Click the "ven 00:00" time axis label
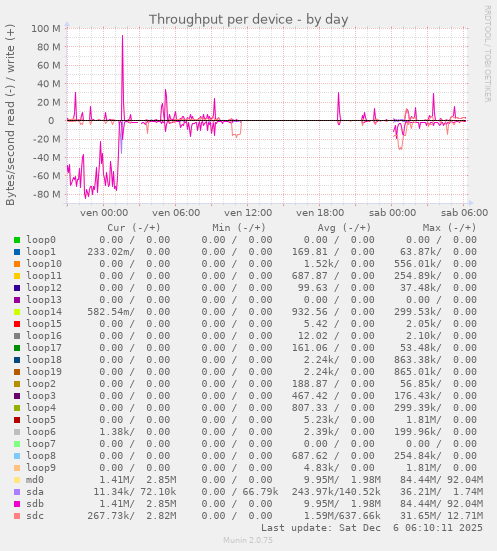The height and width of the screenshot is (551, 497). (x=104, y=213)
